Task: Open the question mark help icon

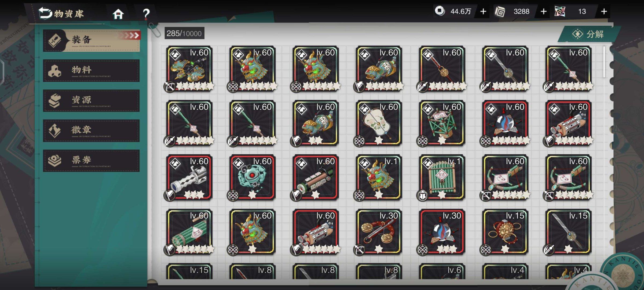Action: click(146, 14)
